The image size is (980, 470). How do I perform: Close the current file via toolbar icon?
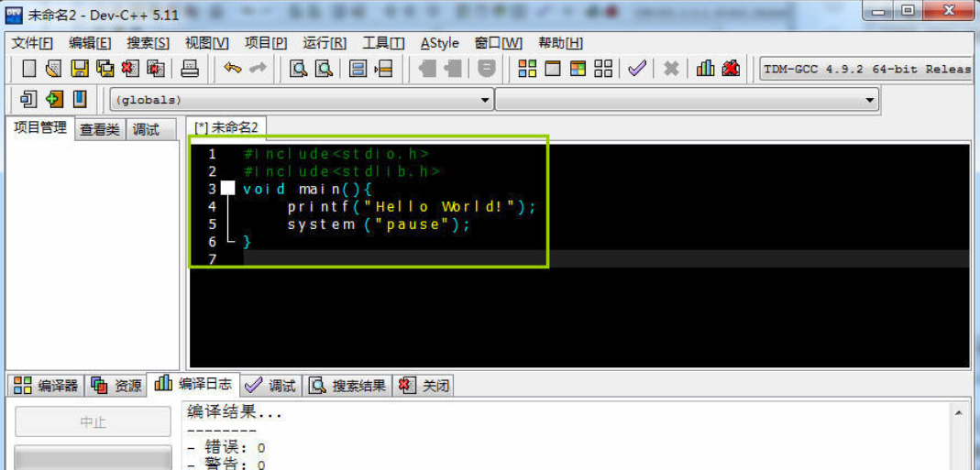click(130, 68)
